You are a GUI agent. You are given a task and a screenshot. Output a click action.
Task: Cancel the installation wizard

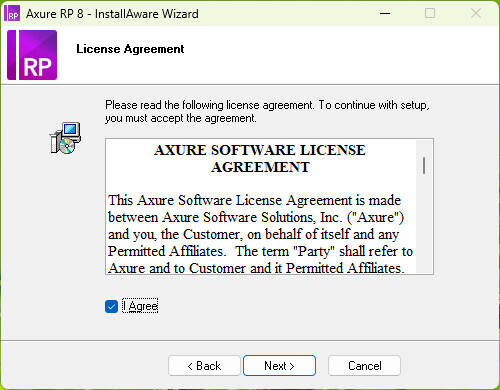click(364, 366)
